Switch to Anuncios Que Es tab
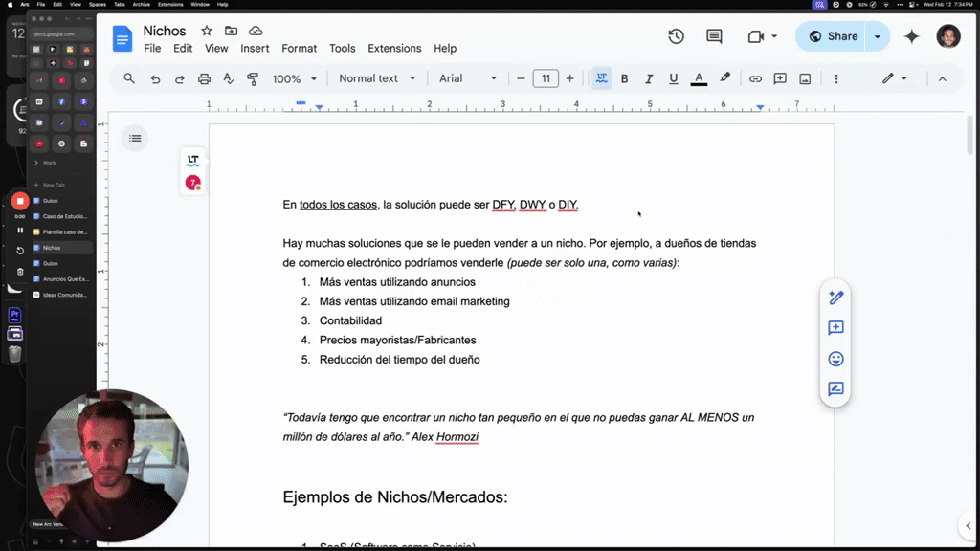The height and width of the screenshot is (551, 980). (62, 279)
